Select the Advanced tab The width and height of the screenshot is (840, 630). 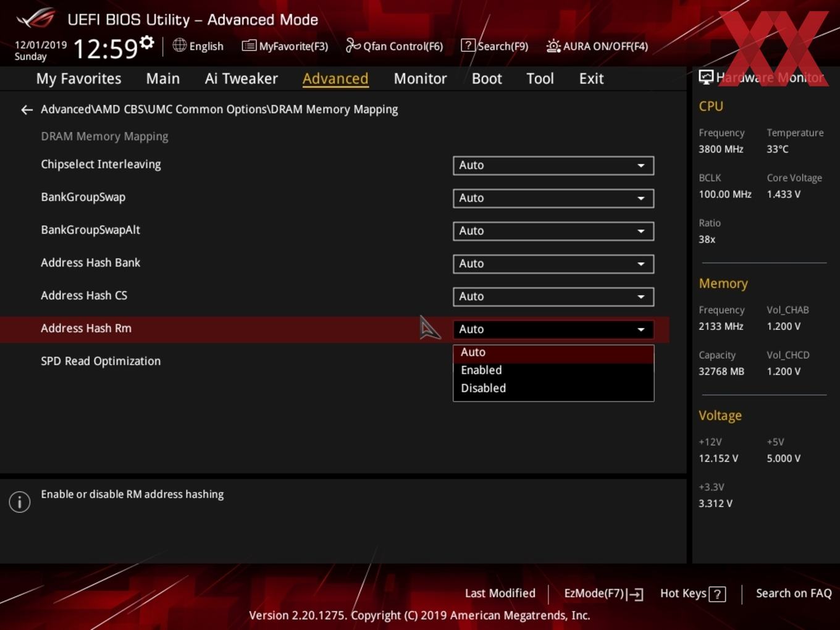335,78
